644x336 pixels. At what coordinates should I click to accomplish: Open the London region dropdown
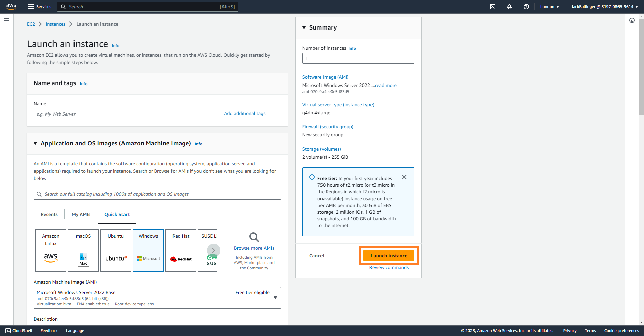(x=549, y=7)
